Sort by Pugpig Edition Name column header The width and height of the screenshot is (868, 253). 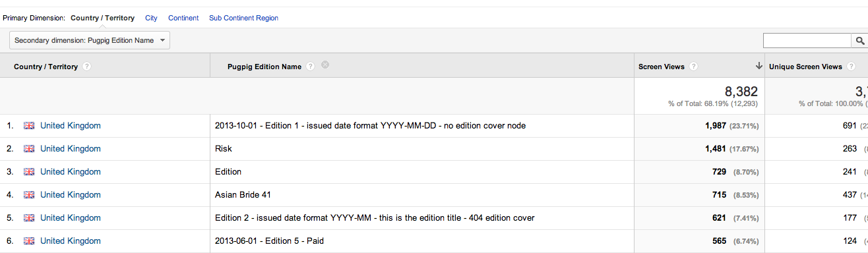point(264,67)
